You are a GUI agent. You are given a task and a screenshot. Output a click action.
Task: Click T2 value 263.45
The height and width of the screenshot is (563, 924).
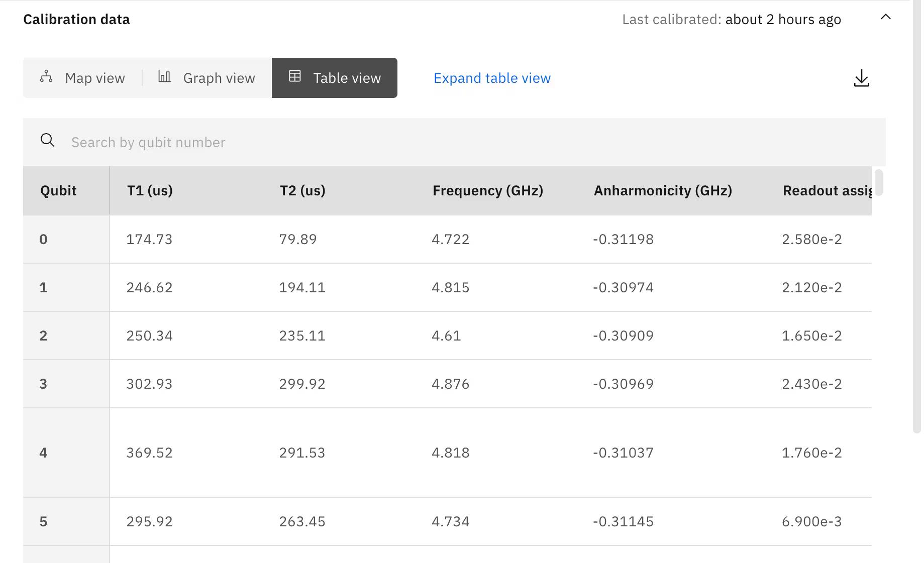[x=302, y=522]
